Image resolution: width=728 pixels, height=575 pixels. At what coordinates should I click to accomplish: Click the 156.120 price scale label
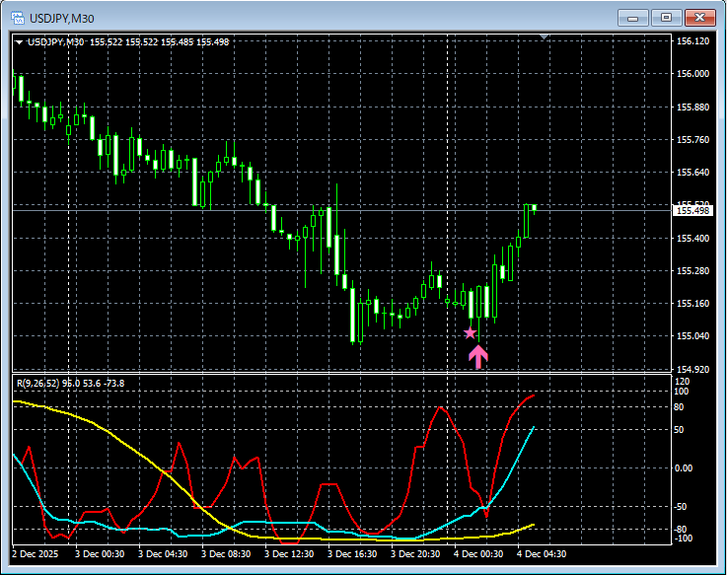[692, 41]
